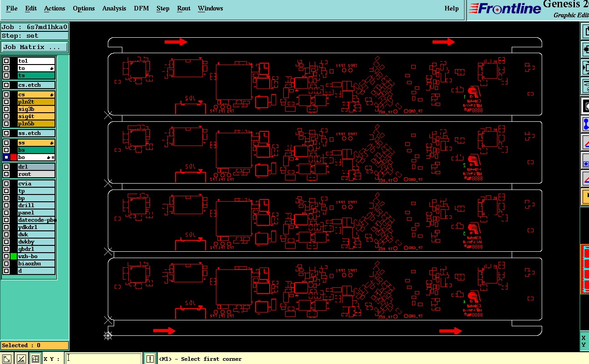Toggle checkbox for layer ts
This screenshot has width=589, height=364.
(x=6, y=75)
